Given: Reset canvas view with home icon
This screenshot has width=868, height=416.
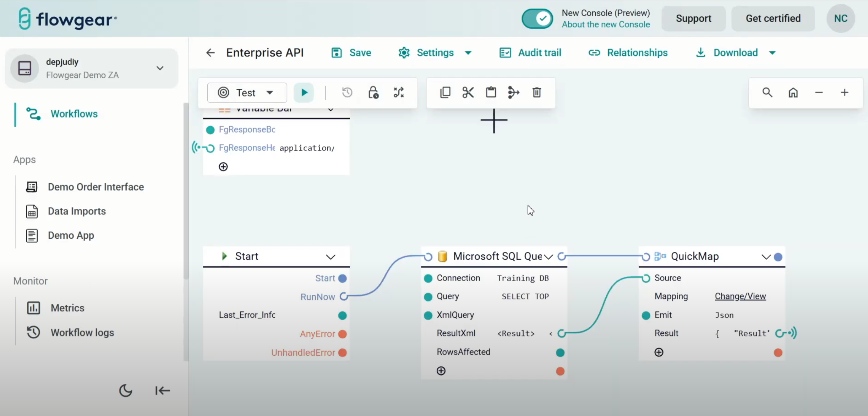Looking at the screenshot, I should coord(793,93).
